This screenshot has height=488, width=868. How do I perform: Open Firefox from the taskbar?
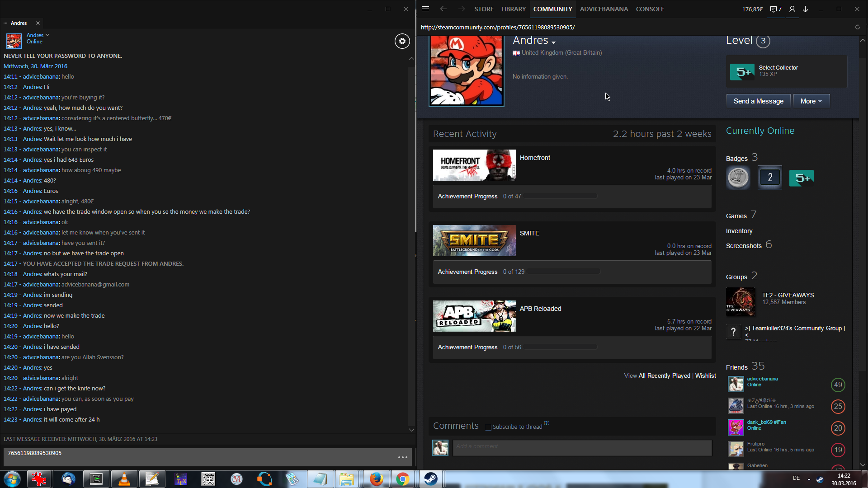tap(376, 479)
